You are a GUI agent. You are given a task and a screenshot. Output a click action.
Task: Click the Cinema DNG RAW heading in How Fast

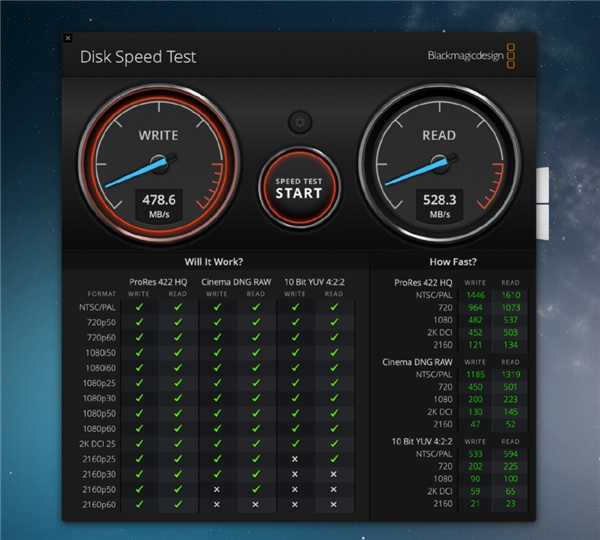(x=417, y=362)
